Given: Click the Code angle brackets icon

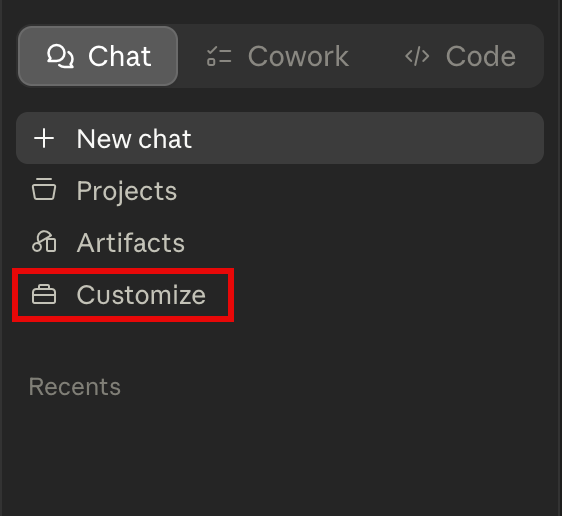Looking at the screenshot, I should click(x=417, y=56).
